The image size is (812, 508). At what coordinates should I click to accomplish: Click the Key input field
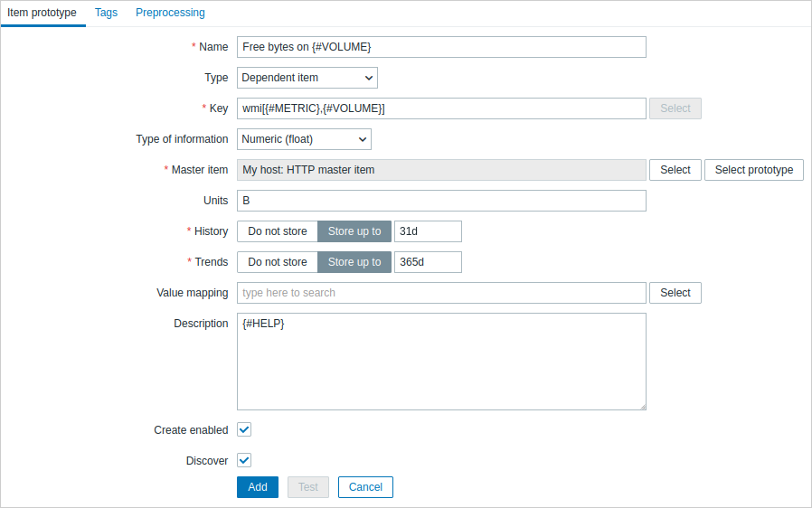pos(441,108)
